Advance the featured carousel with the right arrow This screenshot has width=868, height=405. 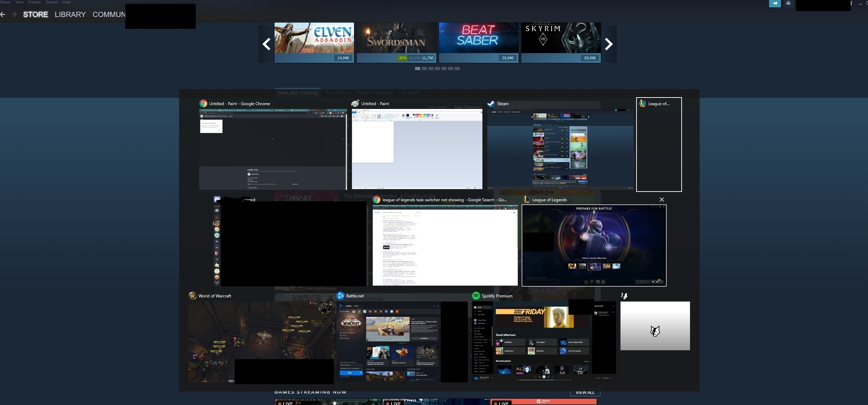(608, 44)
